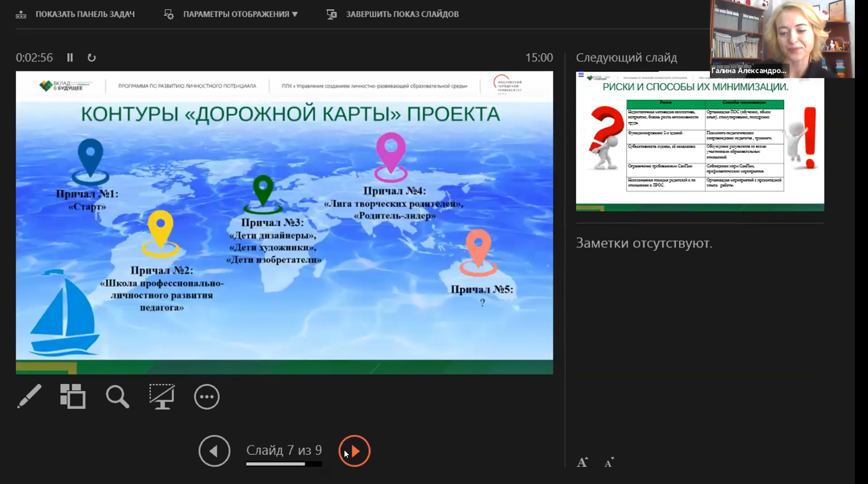
Task: Advance to the next slide
Action: click(355, 451)
